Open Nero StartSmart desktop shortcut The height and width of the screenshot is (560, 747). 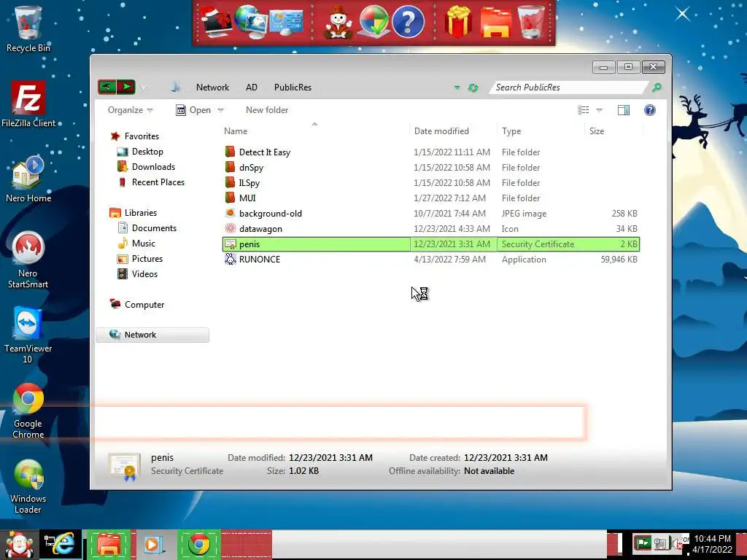28,260
